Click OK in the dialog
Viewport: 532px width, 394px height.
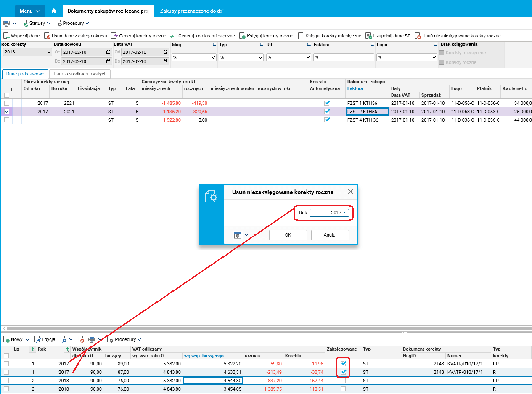point(288,235)
